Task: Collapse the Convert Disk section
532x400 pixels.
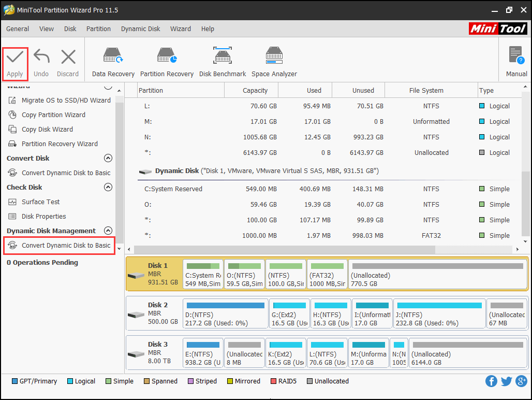Action: pos(108,158)
